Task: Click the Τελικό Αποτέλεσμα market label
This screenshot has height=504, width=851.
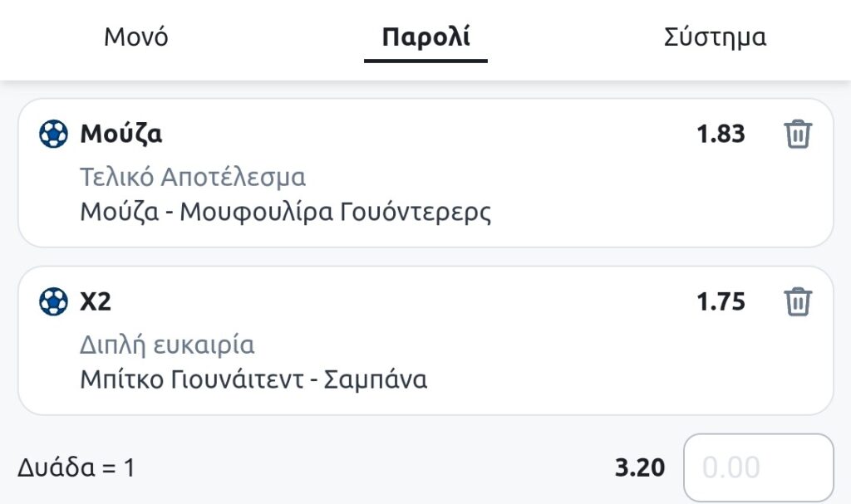Action: 193,177
